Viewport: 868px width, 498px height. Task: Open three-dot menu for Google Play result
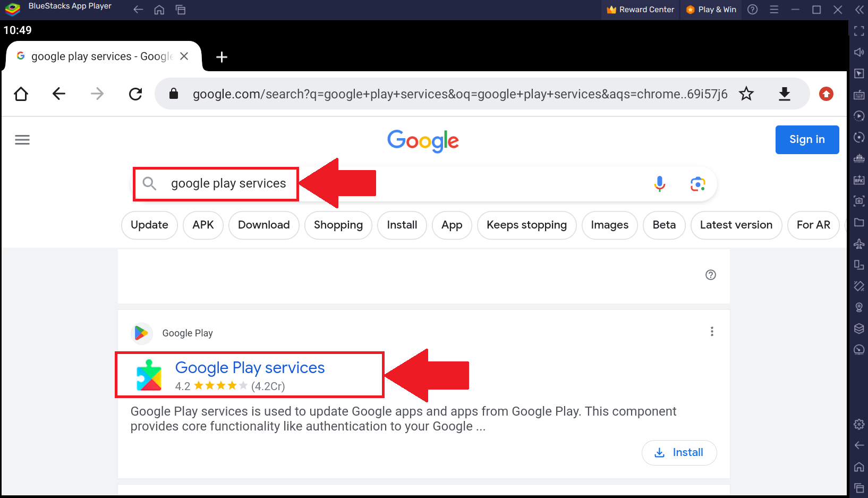[712, 332]
